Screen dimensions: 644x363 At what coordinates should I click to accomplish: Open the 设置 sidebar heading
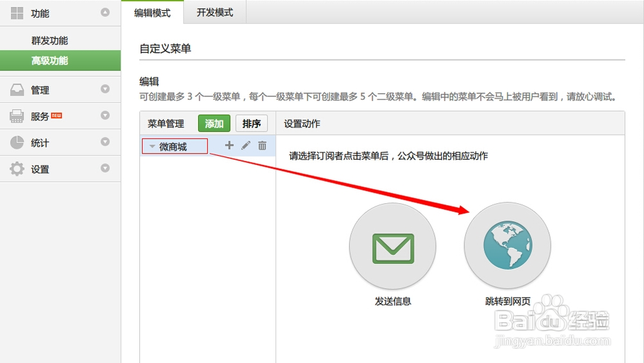[x=60, y=169]
